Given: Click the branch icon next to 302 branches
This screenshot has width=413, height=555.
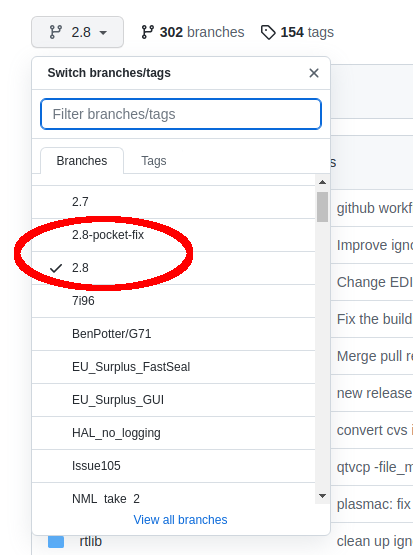Looking at the screenshot, I should click(147, 32).
